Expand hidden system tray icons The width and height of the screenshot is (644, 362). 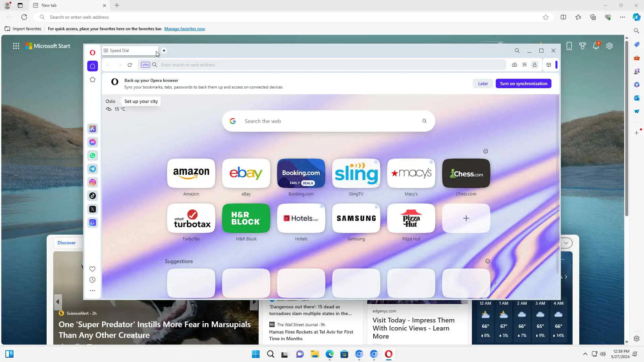[585, 354]
